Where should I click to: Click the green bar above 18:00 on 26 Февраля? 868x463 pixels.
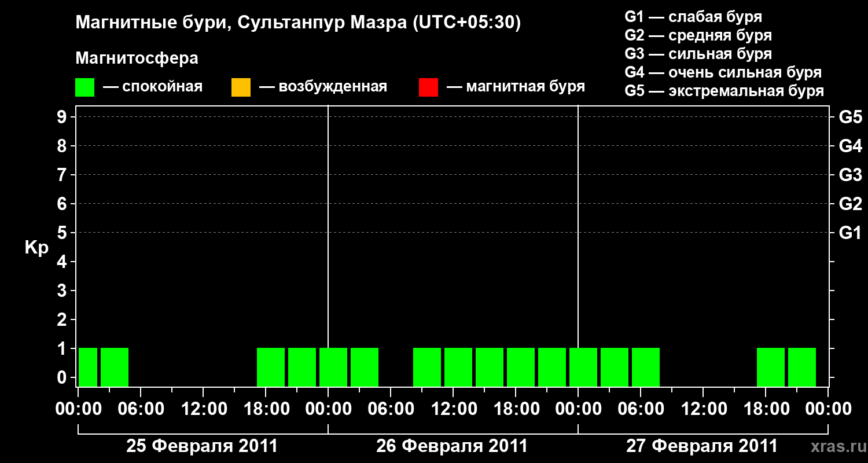pos(521,367)
